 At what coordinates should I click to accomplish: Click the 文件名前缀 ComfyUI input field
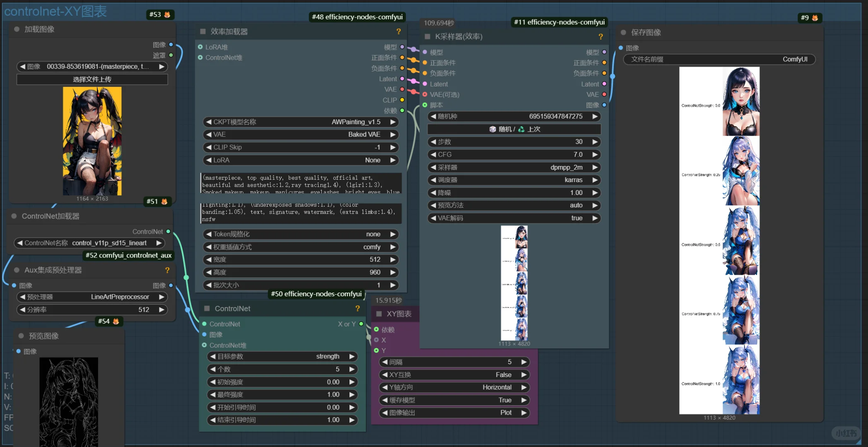coord(719,60)
